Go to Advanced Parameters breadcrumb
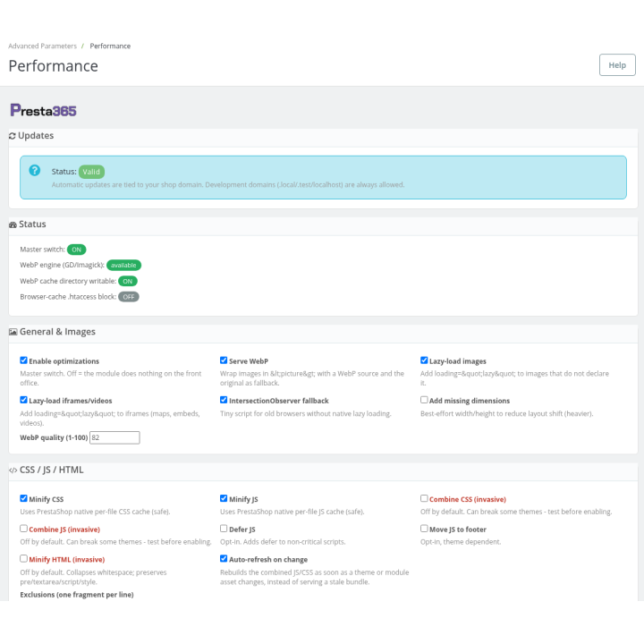This screenshot has width=644, height=644. [42, 46]
